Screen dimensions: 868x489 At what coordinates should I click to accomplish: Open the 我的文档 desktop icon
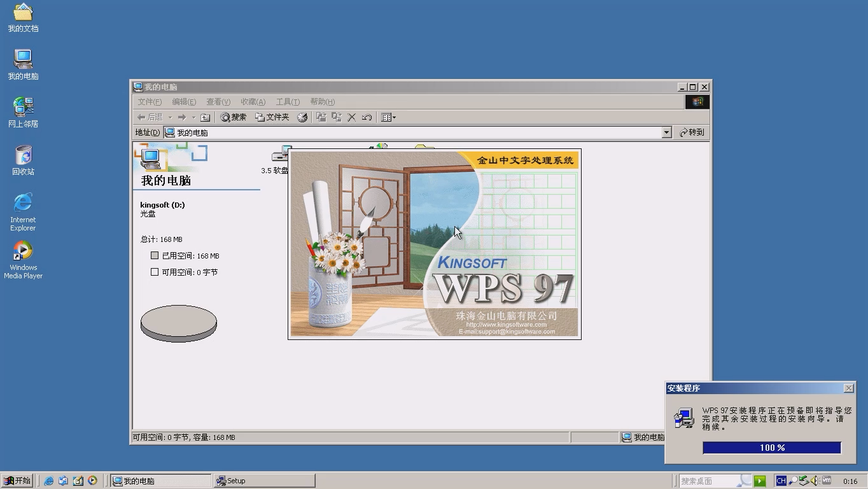(x=23, y=17)
